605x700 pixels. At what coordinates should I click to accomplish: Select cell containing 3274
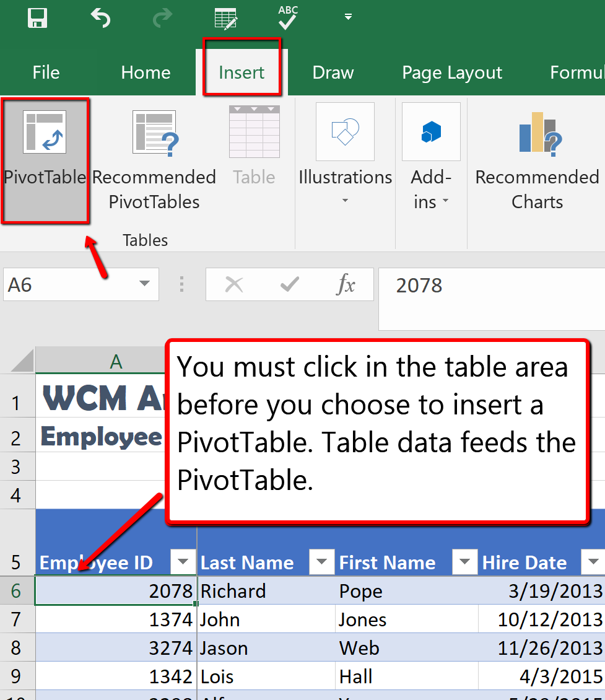(x=116, y=648)
